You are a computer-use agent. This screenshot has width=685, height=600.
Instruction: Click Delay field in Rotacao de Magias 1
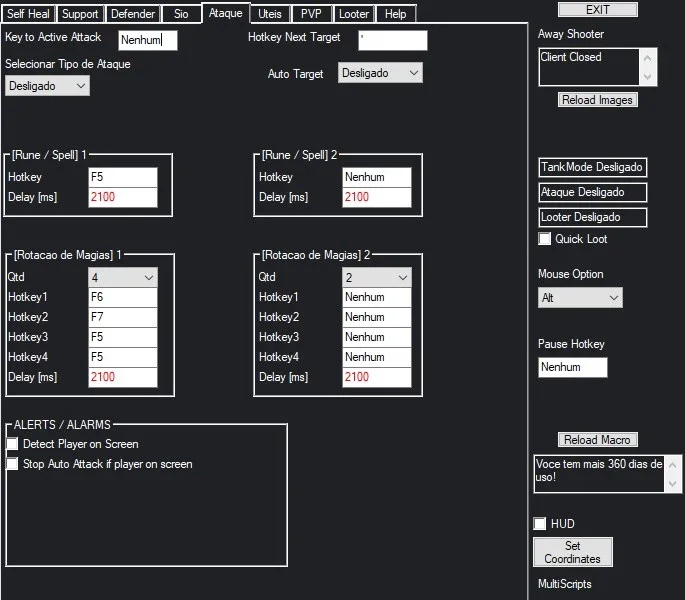point(123,377)
